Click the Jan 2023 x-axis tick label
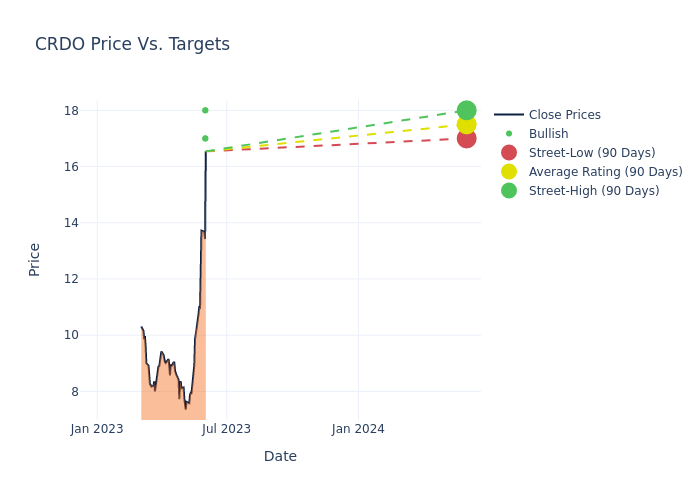This screenshot has width=700, height=500. coord(97,429)
